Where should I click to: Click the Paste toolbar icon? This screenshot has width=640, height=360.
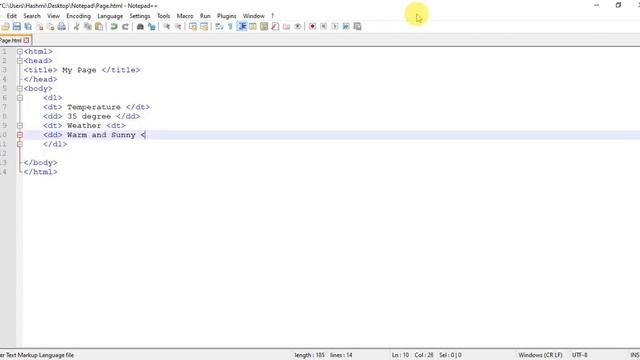[99, 27]
